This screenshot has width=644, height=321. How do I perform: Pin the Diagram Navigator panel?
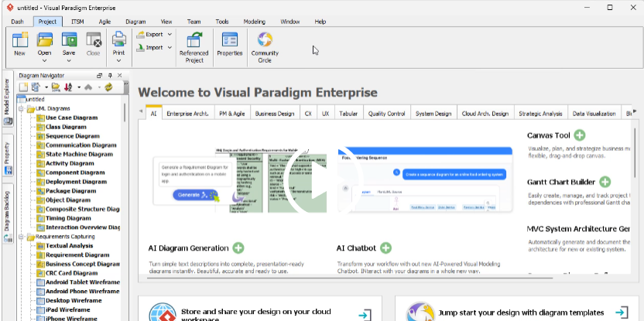[109, 75]
